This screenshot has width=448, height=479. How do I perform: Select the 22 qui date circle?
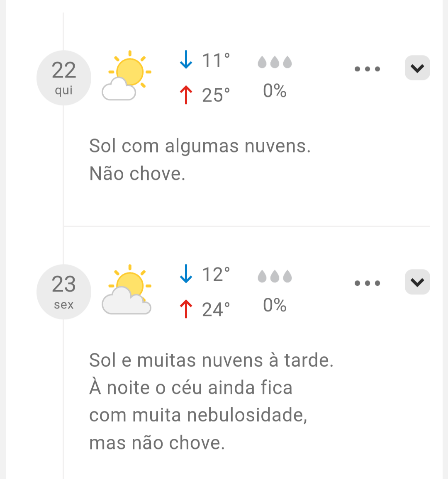(64, 78)
